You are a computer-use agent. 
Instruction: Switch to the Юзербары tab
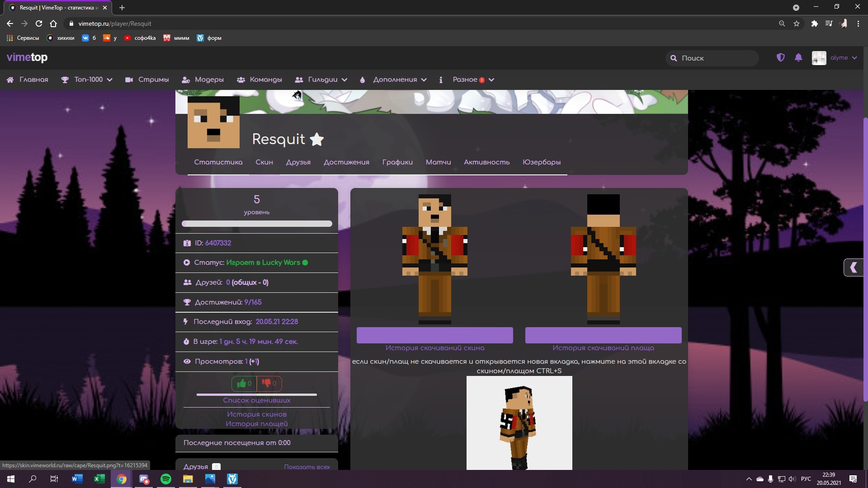point(542,162)
